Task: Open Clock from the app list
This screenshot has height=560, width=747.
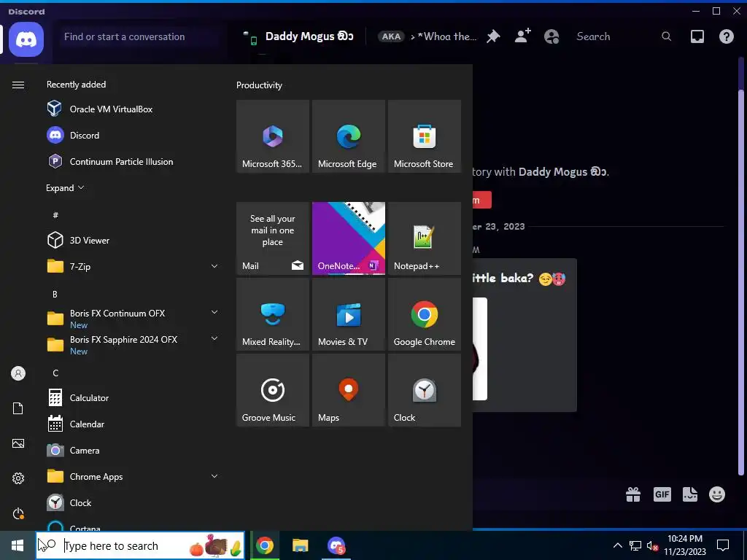Action: tap(133, 503)
